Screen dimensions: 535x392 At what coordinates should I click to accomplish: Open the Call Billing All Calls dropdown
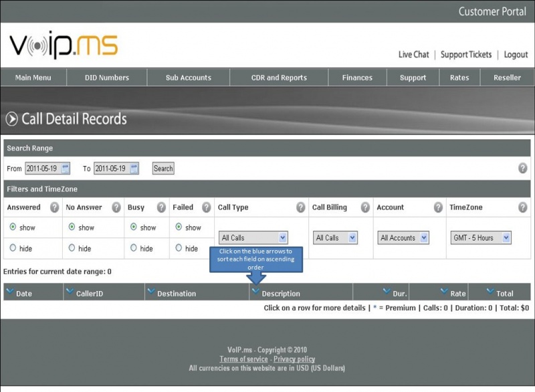coord(335,237)
